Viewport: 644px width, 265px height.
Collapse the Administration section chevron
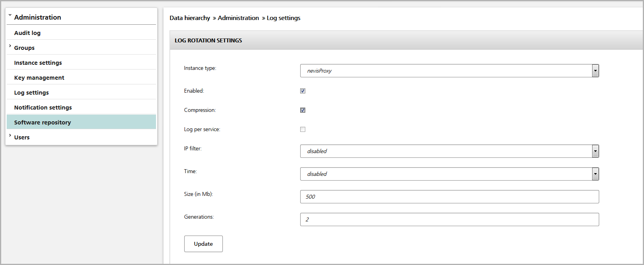[10, 15]
